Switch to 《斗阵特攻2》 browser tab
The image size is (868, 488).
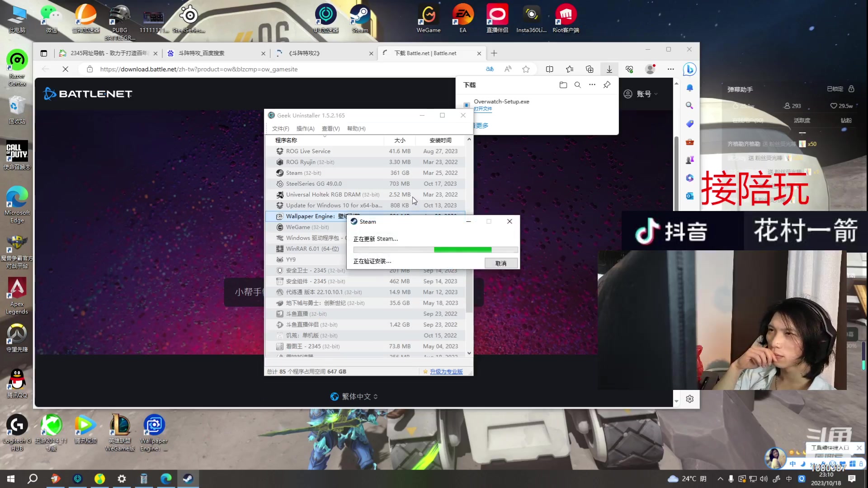(x=324, y=53)
